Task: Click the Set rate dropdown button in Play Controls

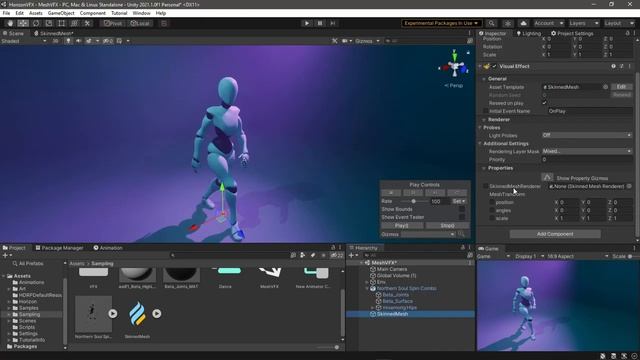Action: (458, 201)
